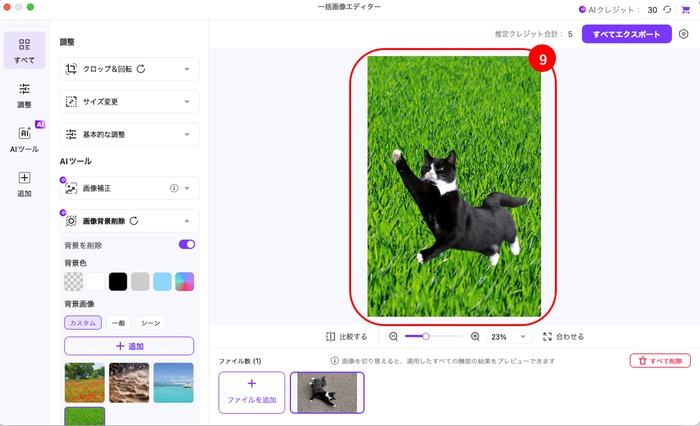Switch to the AIツール sidebar tab
The height and width of the screenshot is (426, 700).
25,139
